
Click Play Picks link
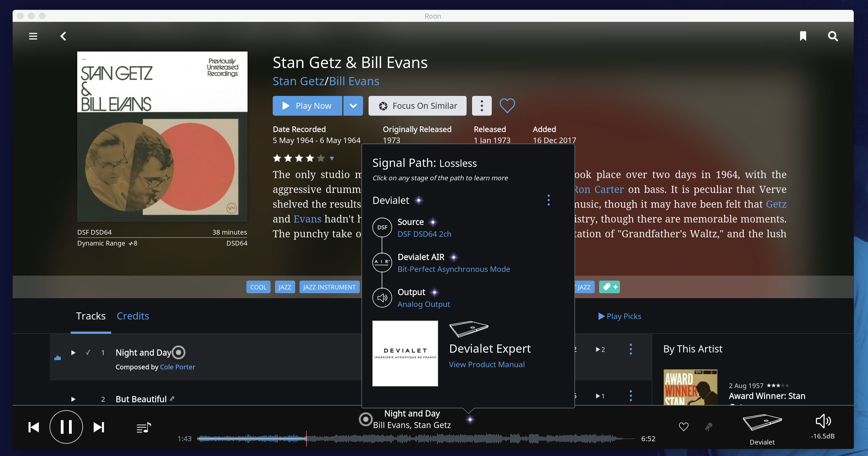coord(620,316)
